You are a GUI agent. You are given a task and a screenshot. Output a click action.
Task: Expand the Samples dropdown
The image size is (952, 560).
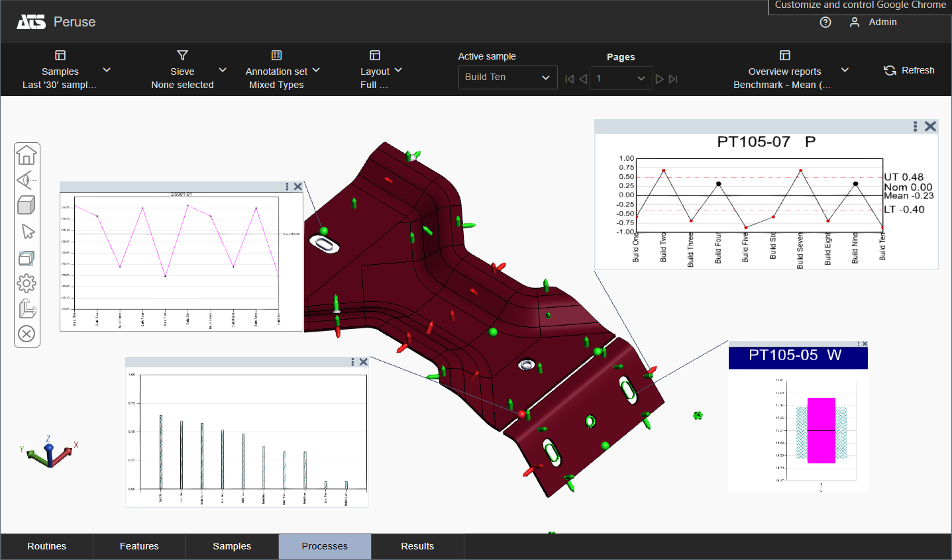pyautogui.click(x=106, y=70)
